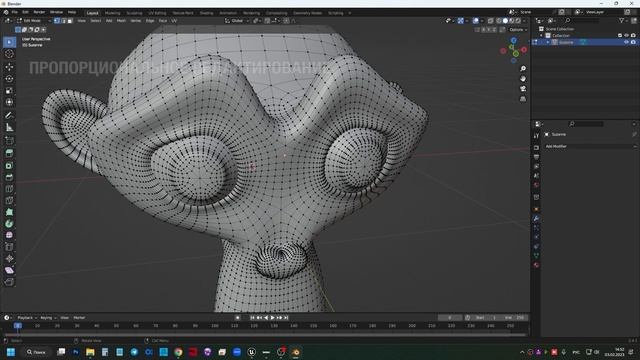The height and width of the screenshot is (360, 640).
Task: Select the Shrink/Fatten tool
Action: pyautogui.click(x=9, y=258)
